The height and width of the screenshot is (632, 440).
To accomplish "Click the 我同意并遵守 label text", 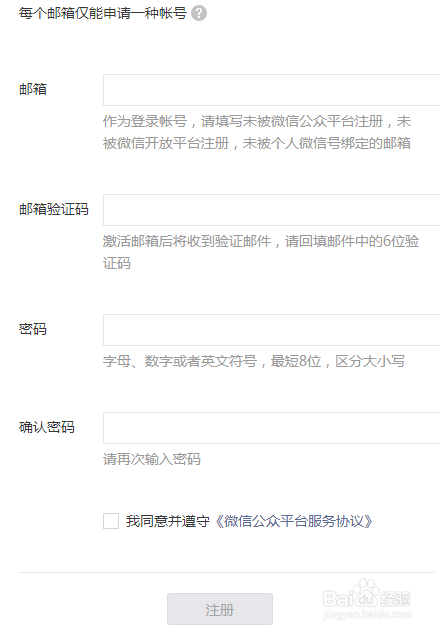I will point(168,521).
